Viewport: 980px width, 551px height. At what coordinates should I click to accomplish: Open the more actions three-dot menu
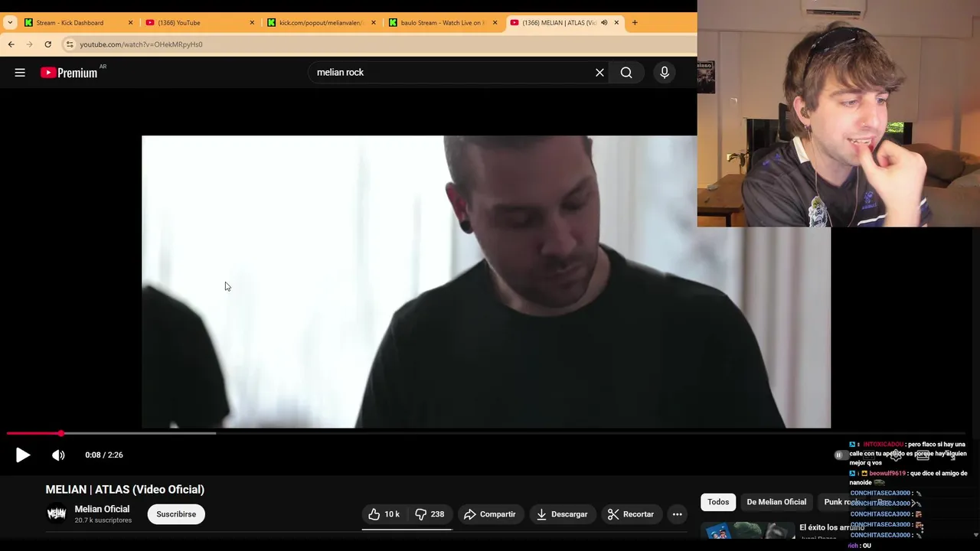click(677, 514)
